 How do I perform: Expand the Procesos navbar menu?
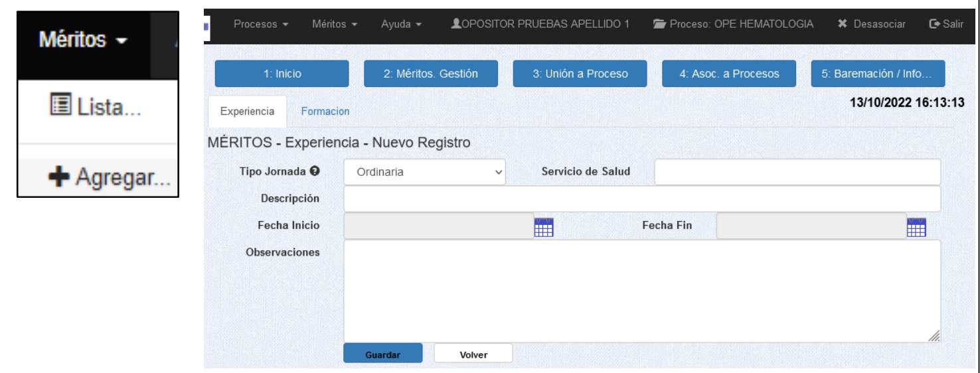(261, 24)
